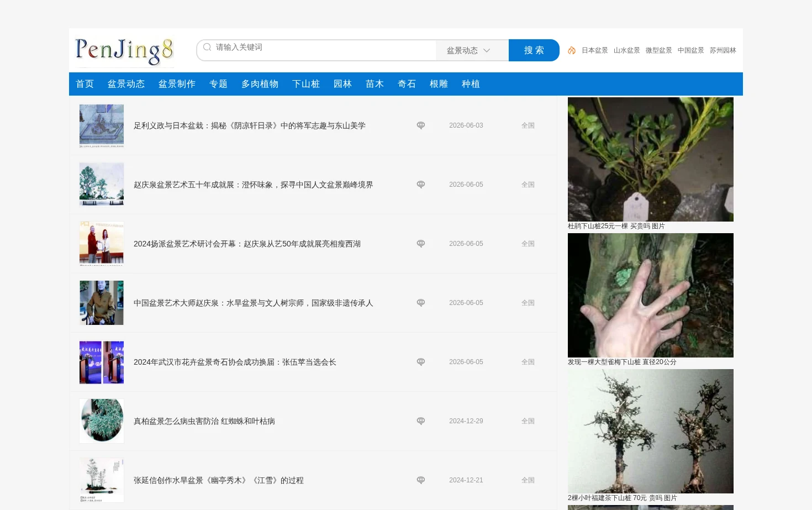812x510 pixels.
Task: Click the PenJing8 site logo
Action: pyautogui.click(x=124, y=51)
